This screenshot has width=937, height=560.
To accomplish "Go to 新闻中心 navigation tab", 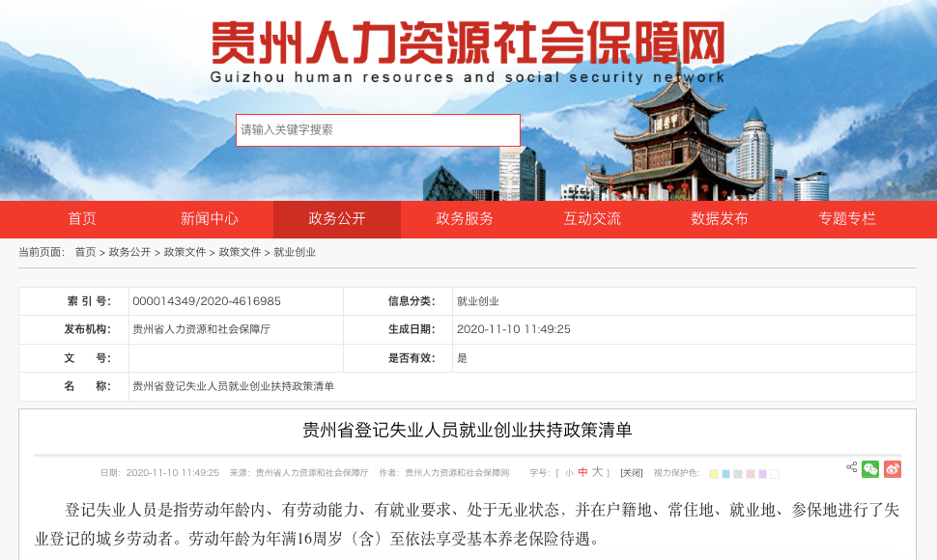I will tap(210, 219).
